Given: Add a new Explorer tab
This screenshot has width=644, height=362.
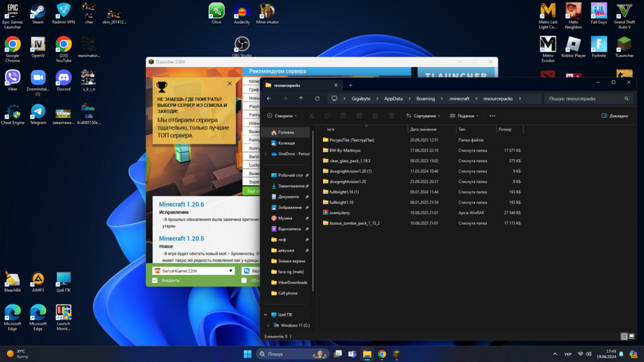Looking at the screenshot, I should (350, 86).
